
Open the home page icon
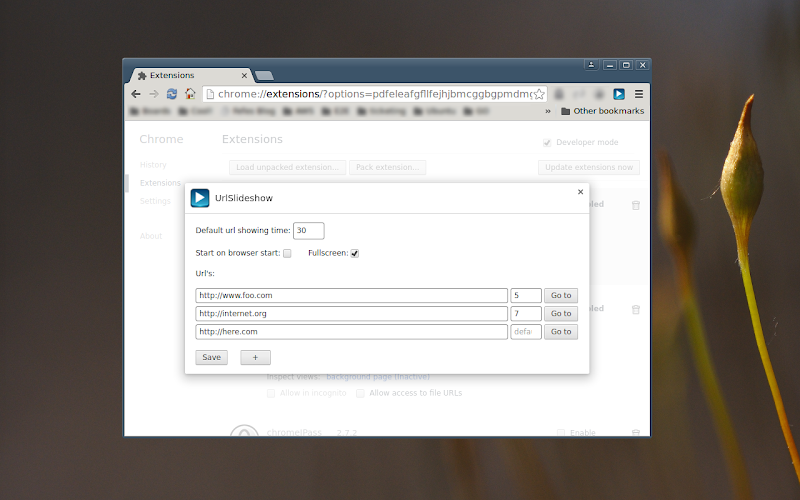(190, 94)
